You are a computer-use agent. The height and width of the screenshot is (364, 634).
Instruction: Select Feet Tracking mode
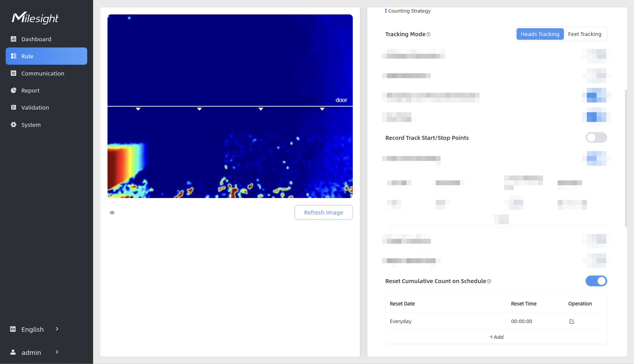(584, 34)
